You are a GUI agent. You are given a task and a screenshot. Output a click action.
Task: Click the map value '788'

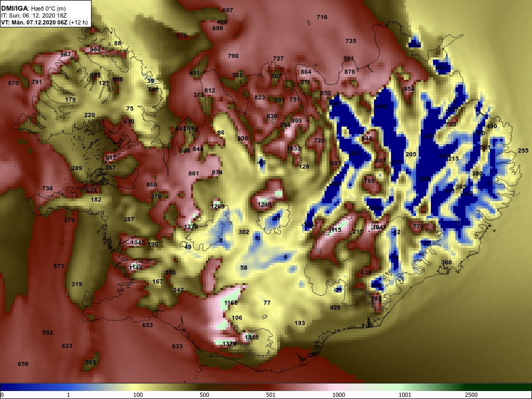[369, 181]
